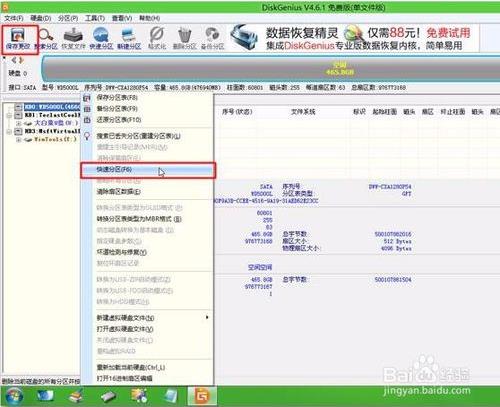Click the DiskGenius title bar app icon
Image resolution: width=500 pixels, height=407 pixels.
coord(5,6)
